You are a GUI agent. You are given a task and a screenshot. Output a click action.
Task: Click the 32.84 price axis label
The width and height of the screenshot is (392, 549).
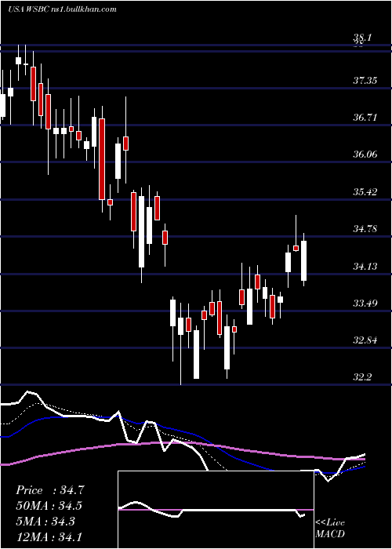[365, 340]
